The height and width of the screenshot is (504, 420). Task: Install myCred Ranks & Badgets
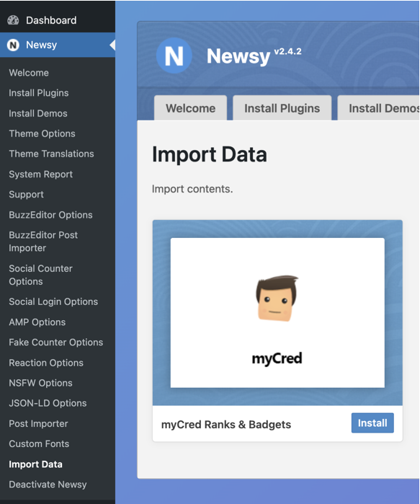372,423
